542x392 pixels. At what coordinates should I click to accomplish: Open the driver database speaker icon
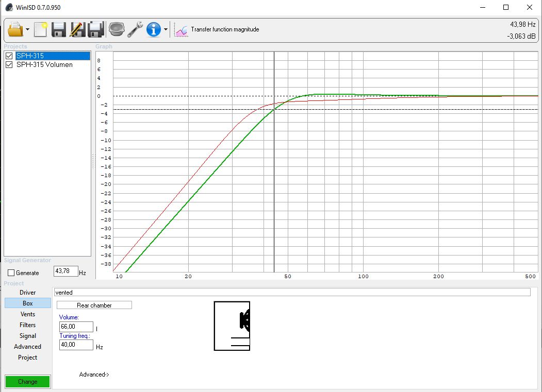[x=117, y=29]
